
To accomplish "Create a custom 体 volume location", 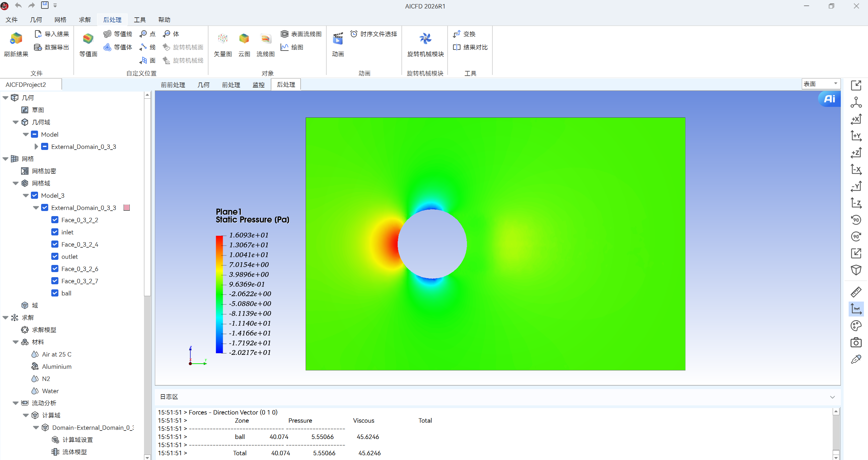I will pyautogui.click(x=171, y=34).
